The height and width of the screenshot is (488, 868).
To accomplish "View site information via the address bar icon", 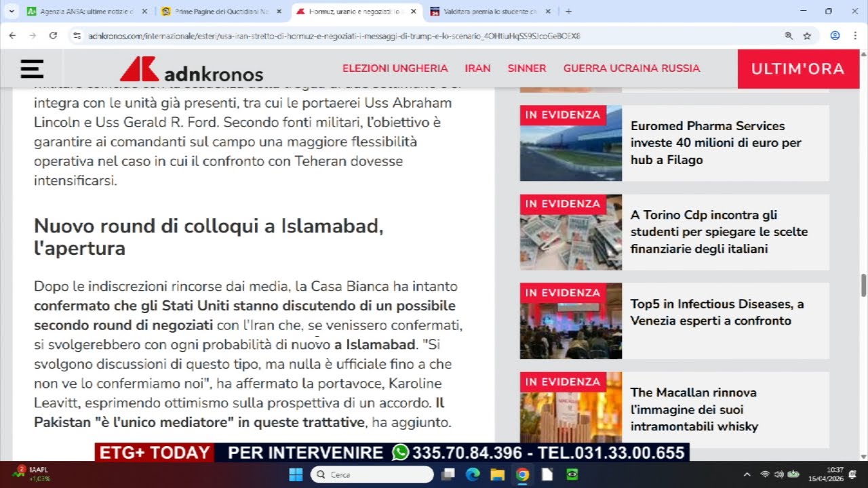I will click(77, 35).
